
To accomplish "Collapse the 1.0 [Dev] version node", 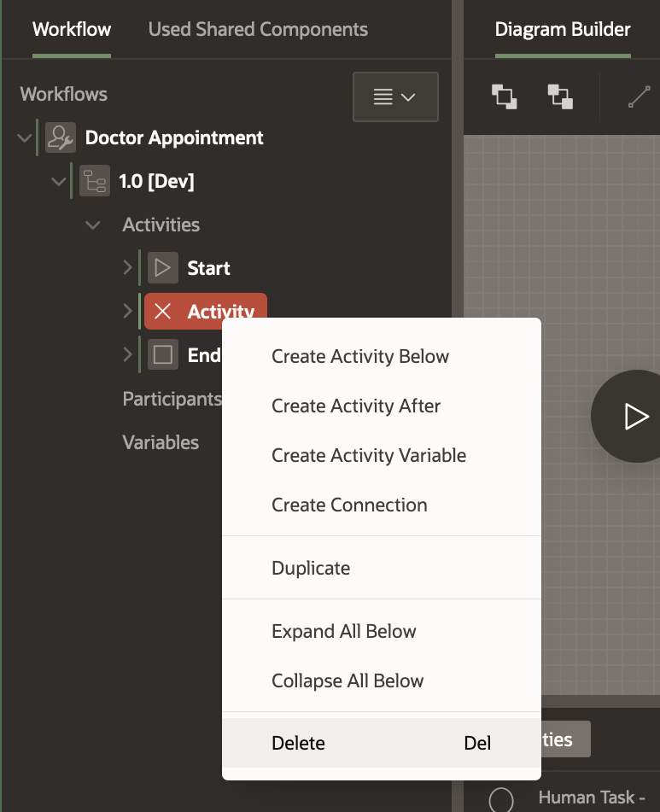I will [59, 181].
